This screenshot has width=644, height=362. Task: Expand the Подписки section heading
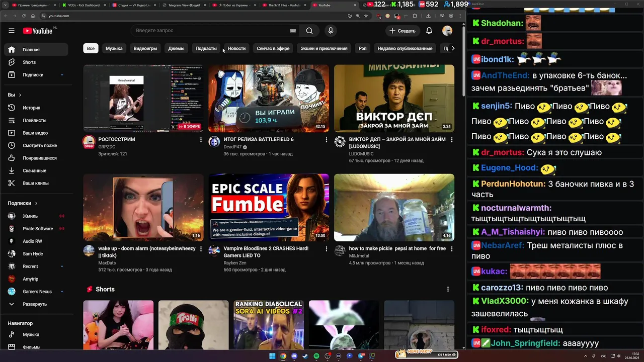(x=23, y=203)
